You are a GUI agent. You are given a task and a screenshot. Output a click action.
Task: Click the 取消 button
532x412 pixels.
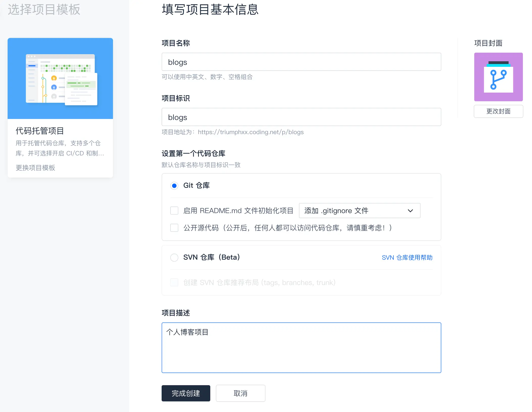pyautogui.click(x=240, y=393)
